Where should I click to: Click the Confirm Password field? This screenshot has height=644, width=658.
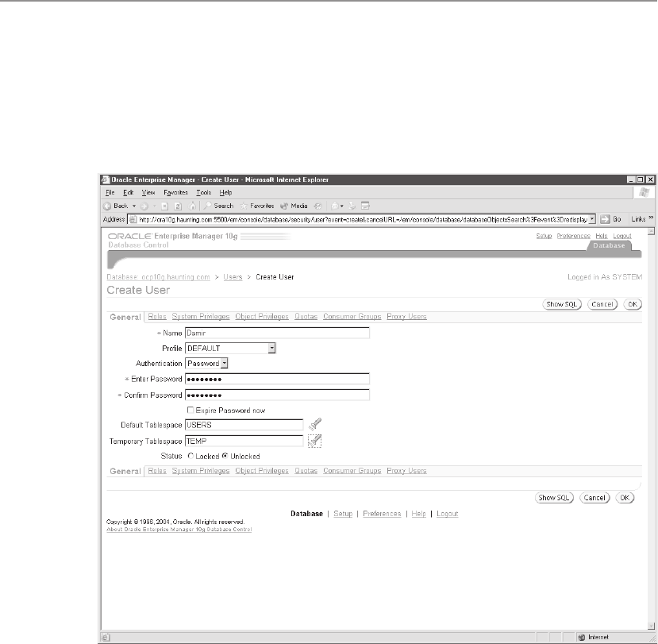277,395
